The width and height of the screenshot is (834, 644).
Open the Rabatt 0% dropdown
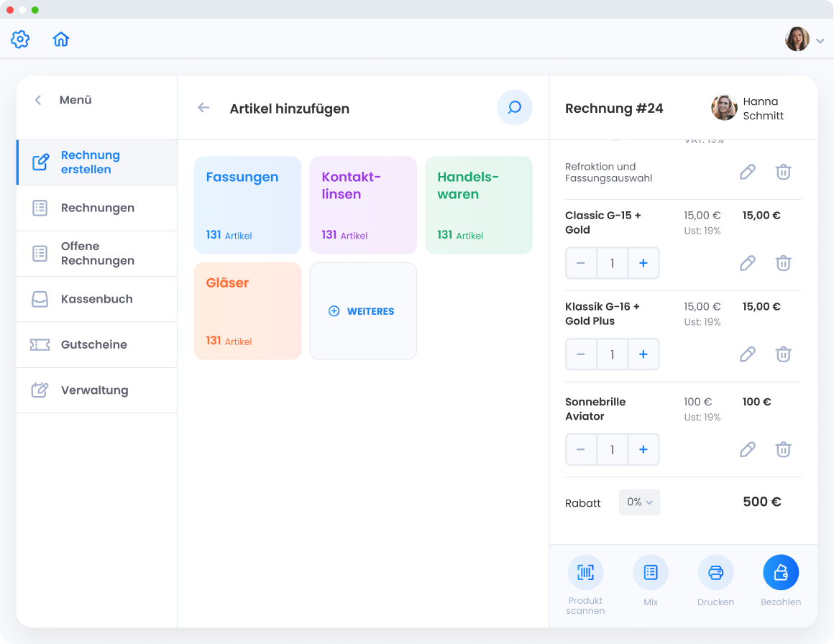click(639, 502)
